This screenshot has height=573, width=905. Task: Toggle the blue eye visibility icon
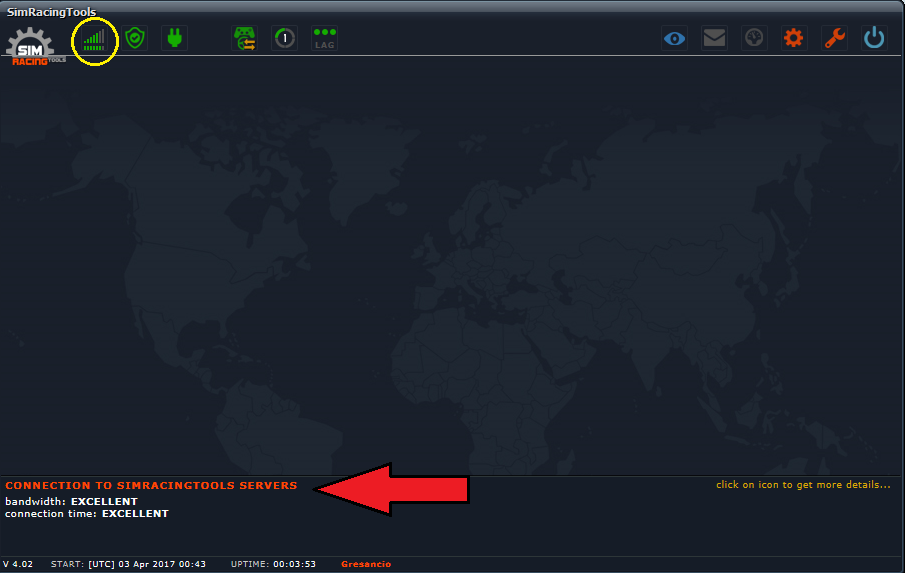[675, 39]
